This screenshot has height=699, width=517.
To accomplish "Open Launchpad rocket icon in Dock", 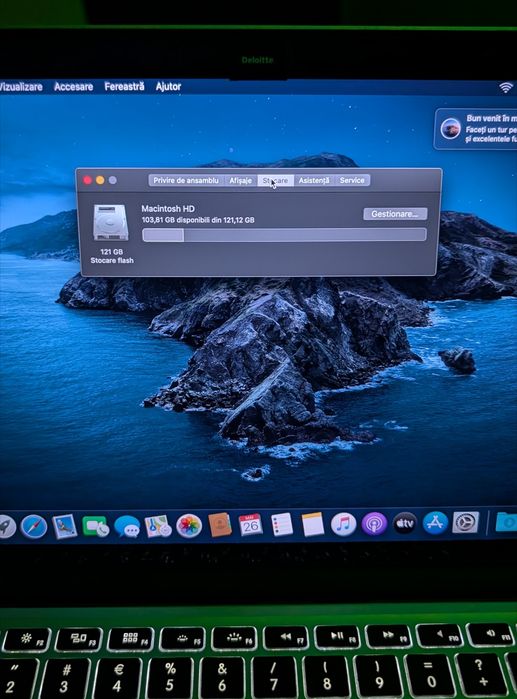I will pos(6,527).
